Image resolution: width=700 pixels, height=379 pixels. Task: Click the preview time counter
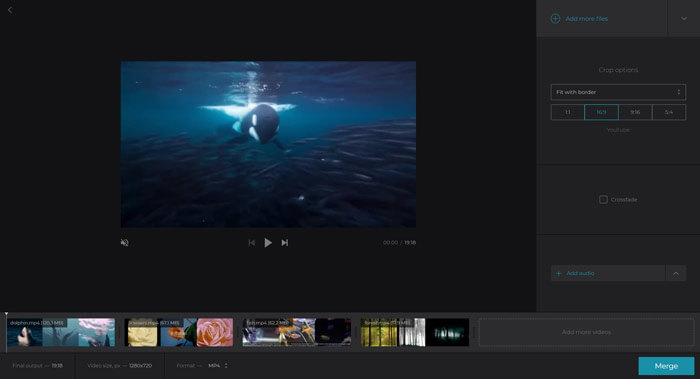click(399, 242)
